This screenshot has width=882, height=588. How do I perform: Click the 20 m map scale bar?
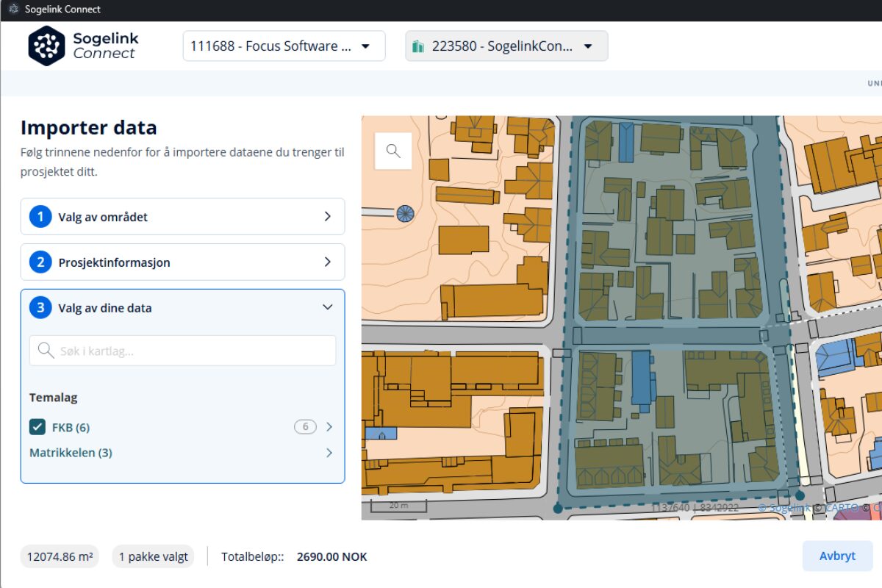[399, 506]
